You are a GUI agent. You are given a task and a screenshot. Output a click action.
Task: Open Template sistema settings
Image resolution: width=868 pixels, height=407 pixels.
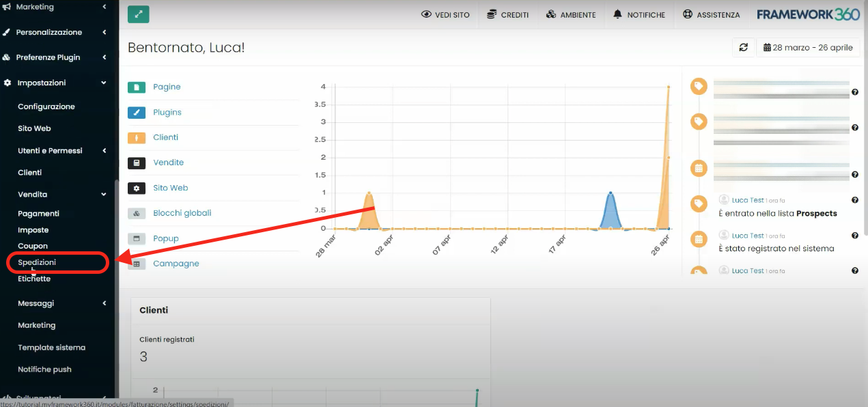pyautogui.click(x=52, y=348)
